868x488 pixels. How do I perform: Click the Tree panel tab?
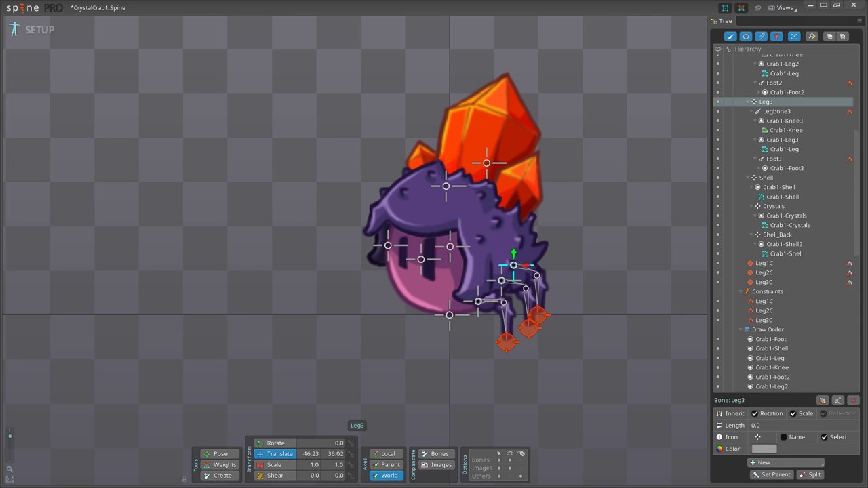(x=722, y=21)
